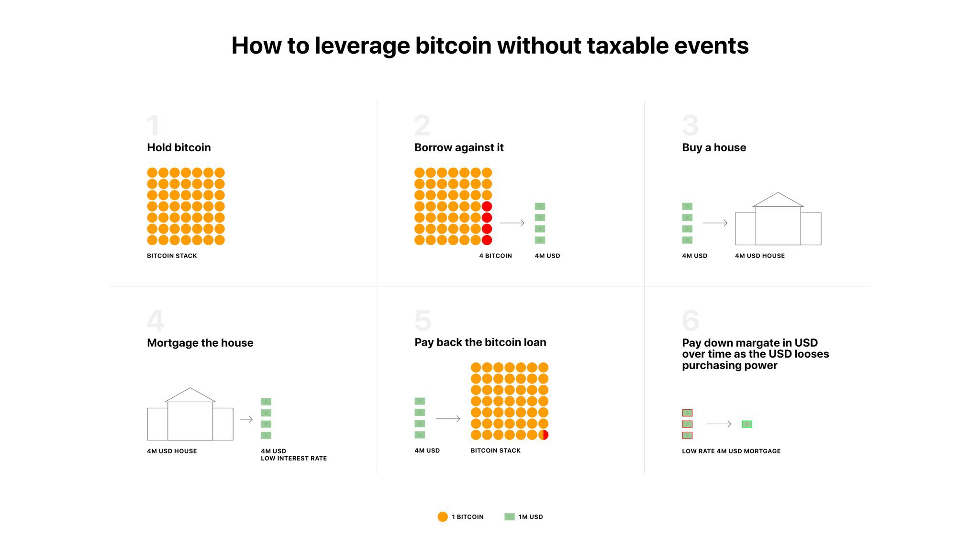
Task: Click the arrow after the house in step 4
Action: (x=246, y=419)
